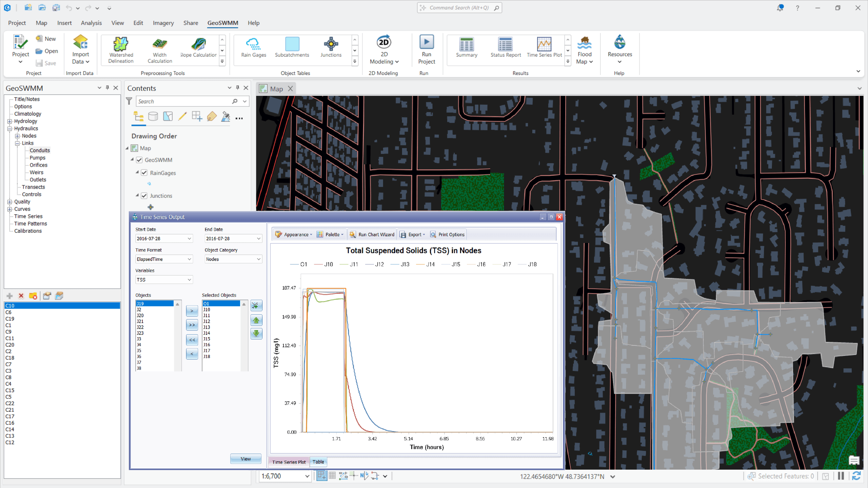The image size is (868, 488).
Task: Uncheck the RainGages layer visibility
Action: 144,172
